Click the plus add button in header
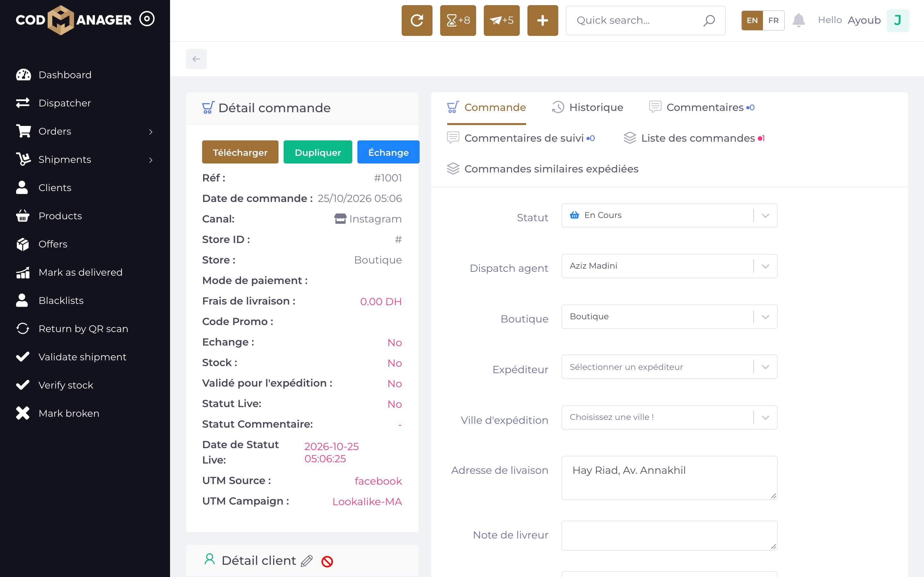The width and height of the screenshot is (924, 577). point(543,20)
